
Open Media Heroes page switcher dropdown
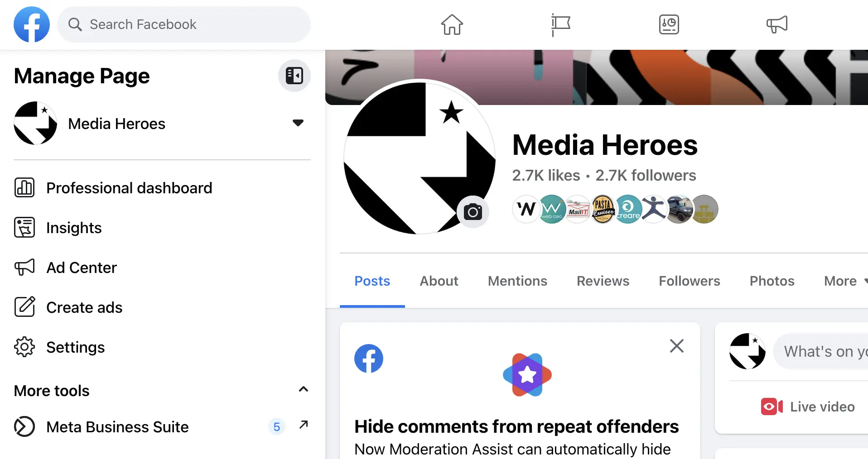(x=298, y=123)
